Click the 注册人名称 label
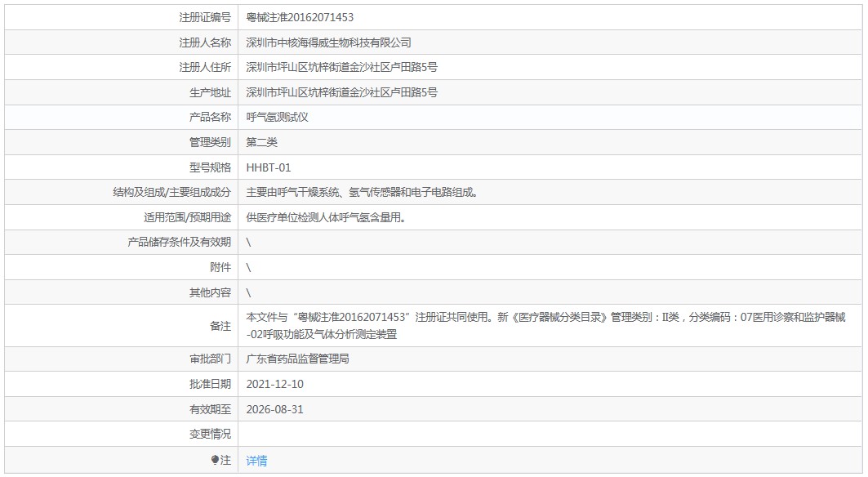 point(205,42)
